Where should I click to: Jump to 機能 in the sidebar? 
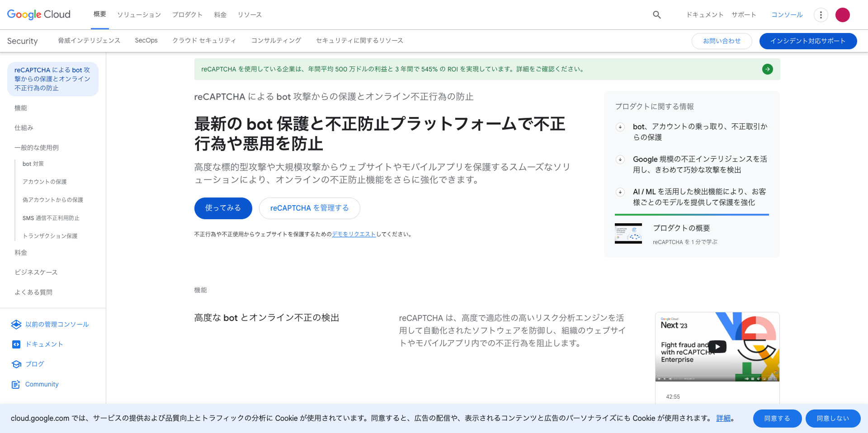(21, 108)
